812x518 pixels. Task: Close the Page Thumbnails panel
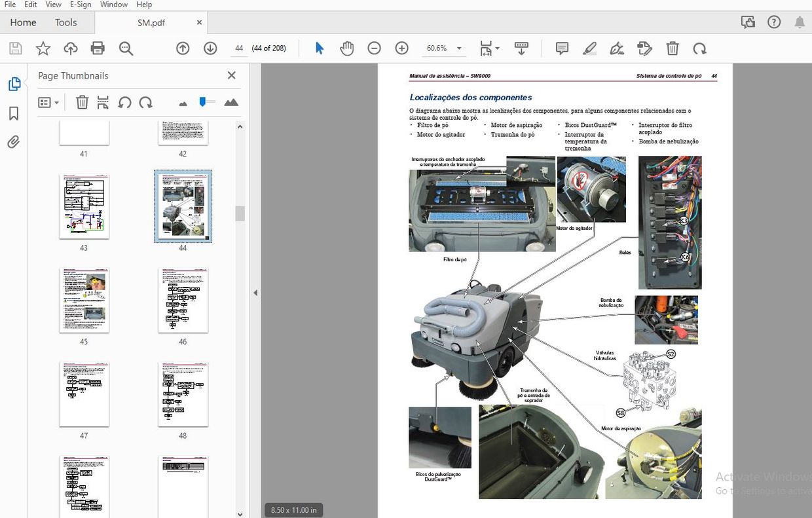click(231, 75)
